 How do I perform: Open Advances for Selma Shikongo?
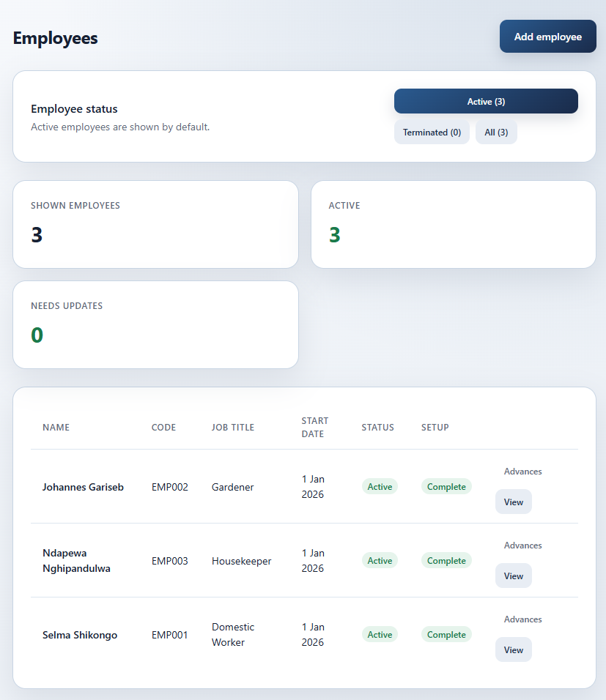[x=523, y=619]
